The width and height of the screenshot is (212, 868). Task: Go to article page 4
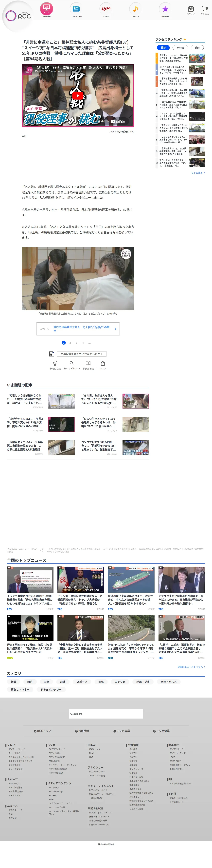point(83,343)
